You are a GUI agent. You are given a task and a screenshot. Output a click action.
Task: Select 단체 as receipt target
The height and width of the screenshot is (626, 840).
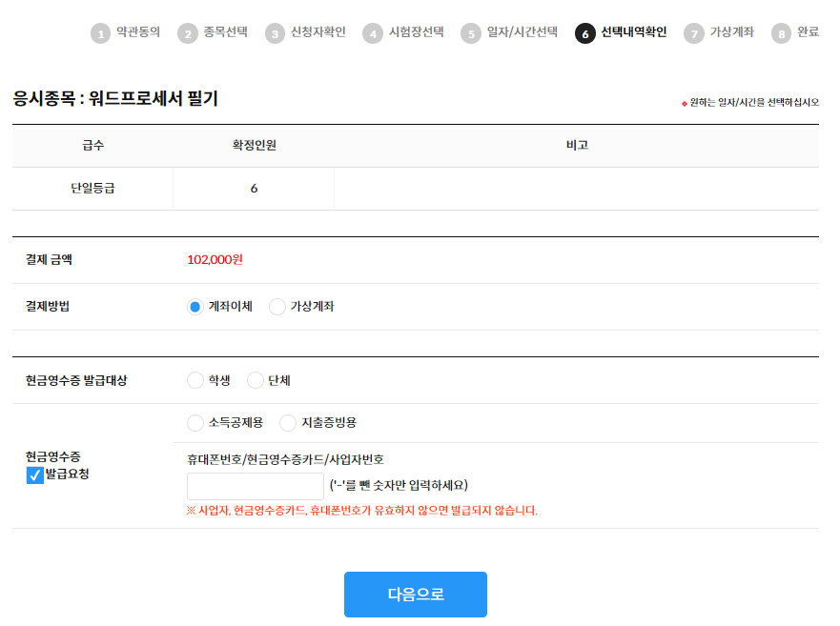tap(256, 380)
